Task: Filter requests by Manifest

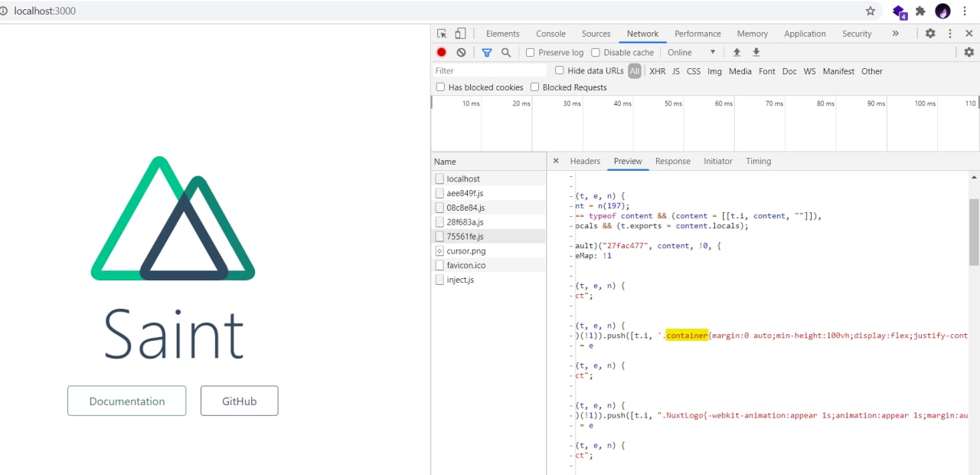Action: [838, 71]
